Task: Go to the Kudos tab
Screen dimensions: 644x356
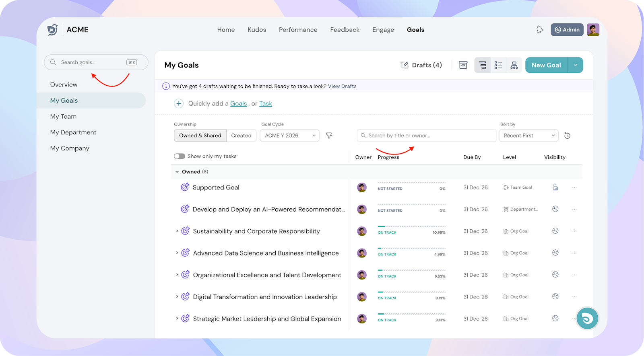Action: click(x=257, y=30)
